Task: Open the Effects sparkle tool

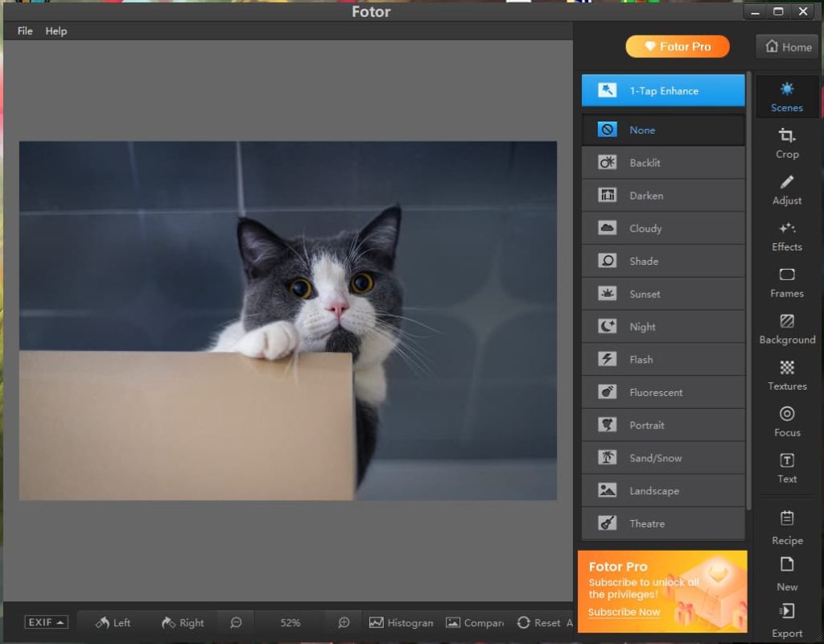Action: tap(787, 236)
